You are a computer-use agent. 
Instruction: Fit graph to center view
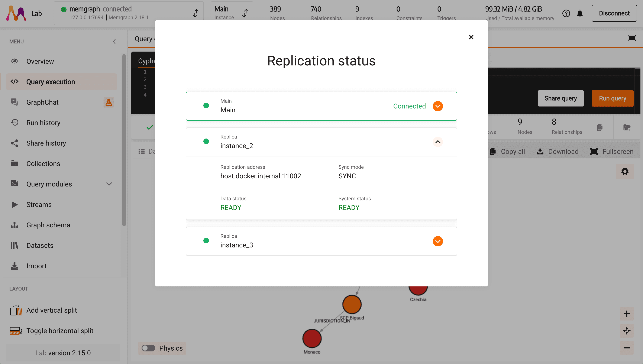pyautogui.click(x=627, y=331)
